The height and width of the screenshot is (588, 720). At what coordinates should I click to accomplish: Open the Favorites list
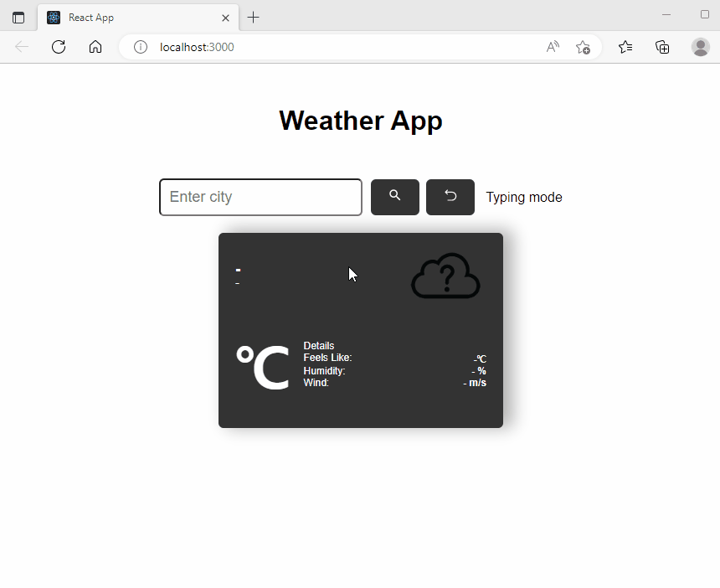tap(625, 47)
